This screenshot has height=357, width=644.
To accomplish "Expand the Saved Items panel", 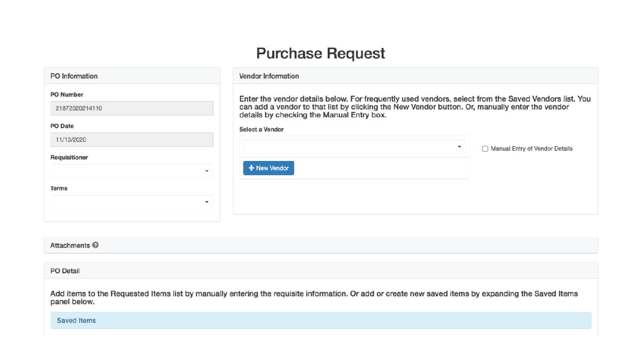I will 75,320.
